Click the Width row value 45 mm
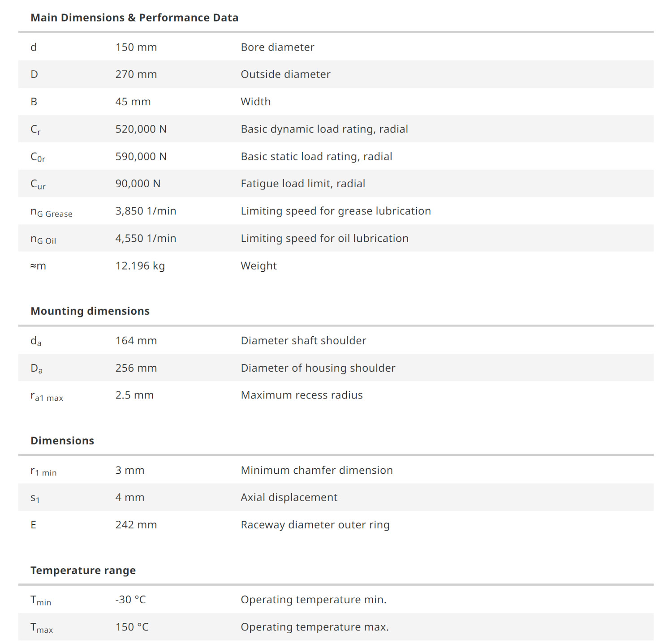Screen dimensions: 672x643 133,102
